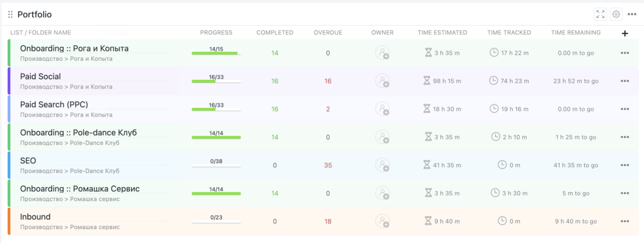The image size is (644, 243).
Task: Click the orange color bar of Inbound
Action: (x=9, y=221)
